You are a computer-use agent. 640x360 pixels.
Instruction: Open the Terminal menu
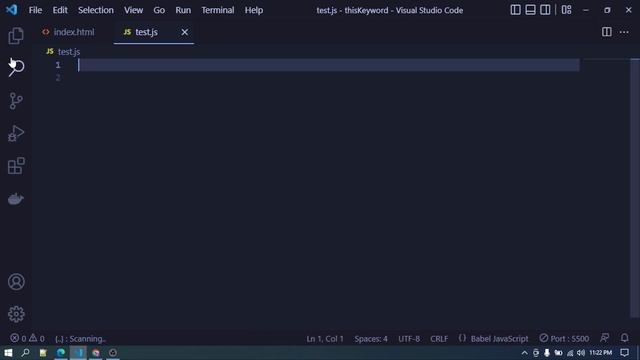(218, 10)
